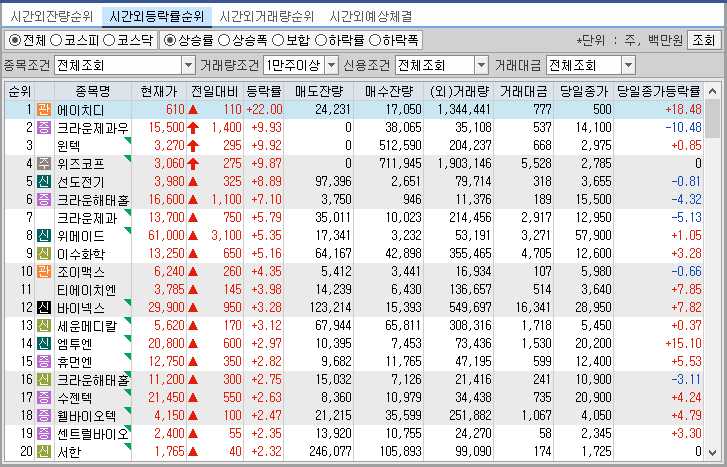Click the 증 badge beside 휴먼엔

(x=44, y=362)
